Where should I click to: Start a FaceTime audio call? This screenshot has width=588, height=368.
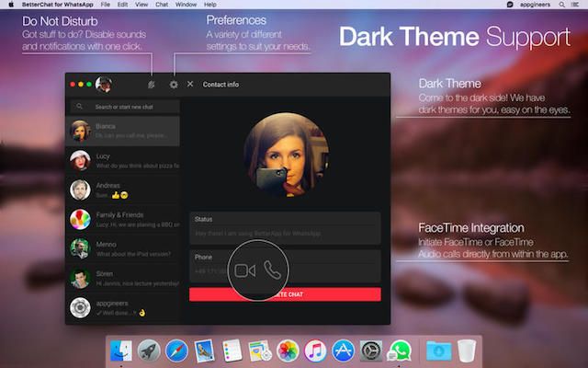click(272, 270)
